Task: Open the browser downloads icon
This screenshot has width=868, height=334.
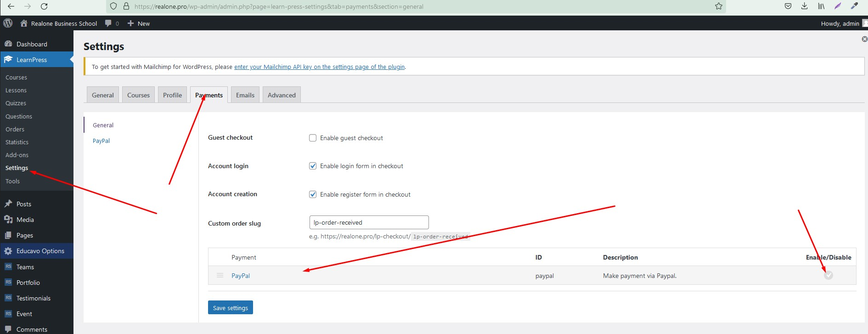Action: point(805,6)
